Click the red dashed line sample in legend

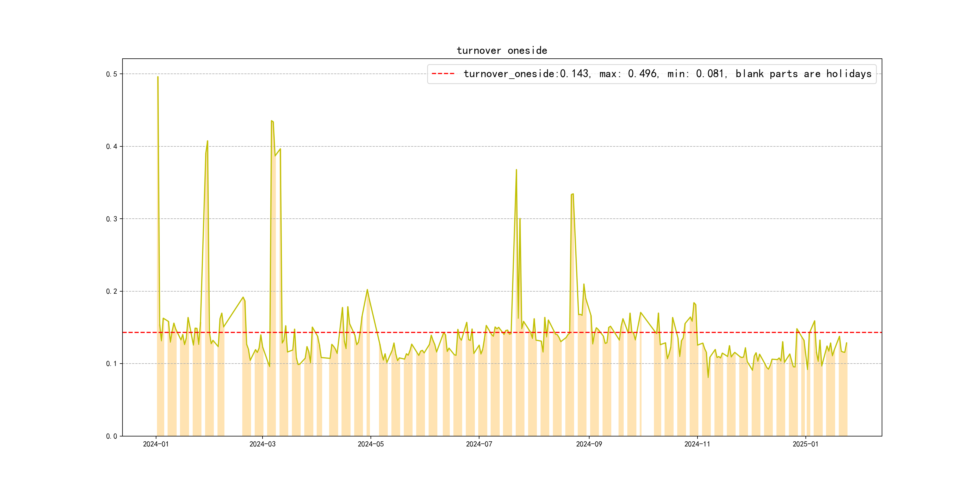pos(443,73)
